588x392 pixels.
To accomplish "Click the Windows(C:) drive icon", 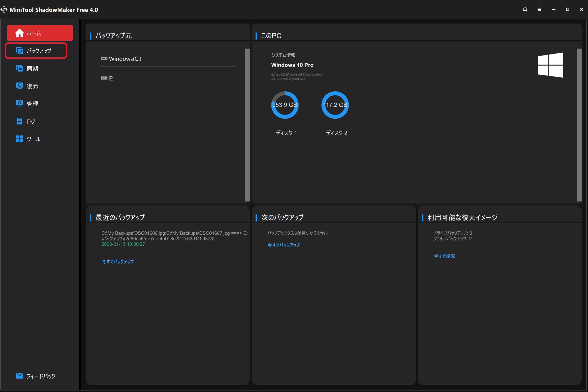I will click(x=104, y=59).
